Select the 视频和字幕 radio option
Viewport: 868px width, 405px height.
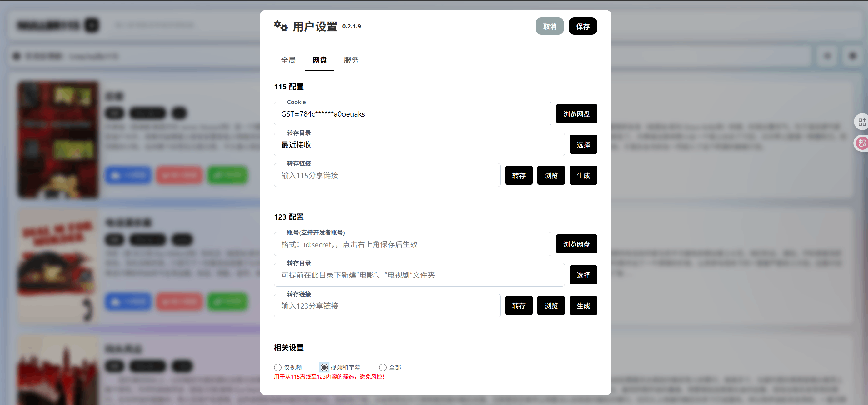click(324, 367)
